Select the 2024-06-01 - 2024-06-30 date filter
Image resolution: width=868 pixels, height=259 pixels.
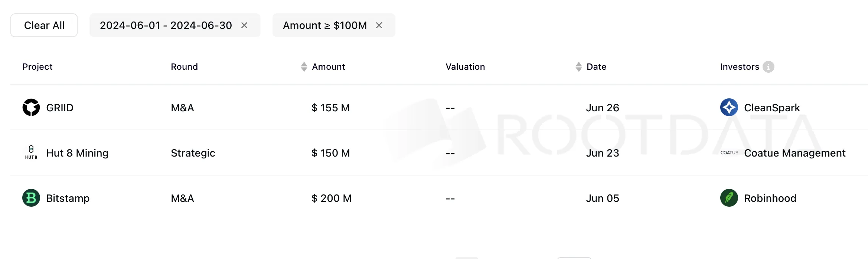tap(166, 25)
